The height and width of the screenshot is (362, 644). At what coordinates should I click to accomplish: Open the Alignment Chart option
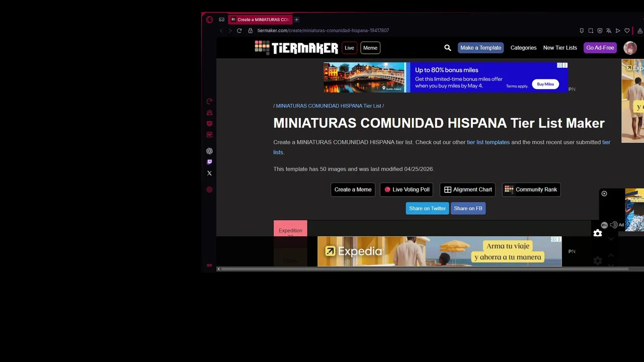pos(467,190)
